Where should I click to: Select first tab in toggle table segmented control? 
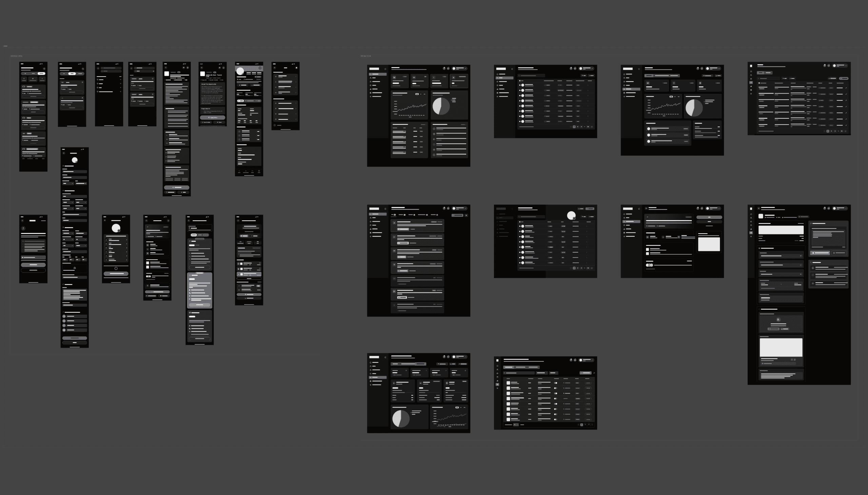(509, 368)
